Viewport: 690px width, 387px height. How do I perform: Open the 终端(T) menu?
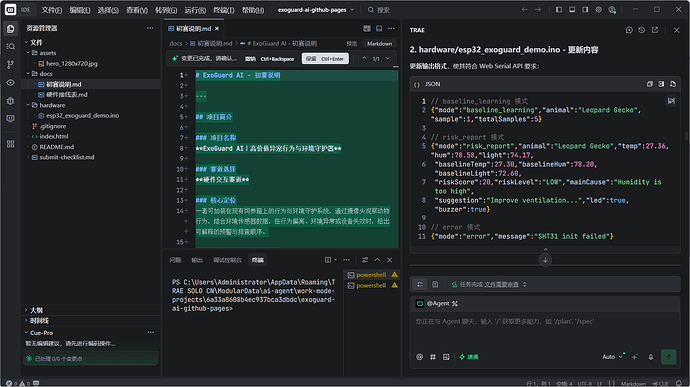(224, 10)
